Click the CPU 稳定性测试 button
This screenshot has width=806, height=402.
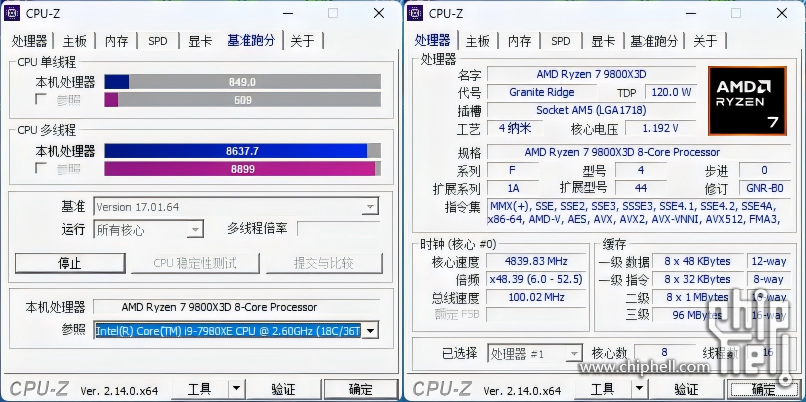(x=195, y=263)
